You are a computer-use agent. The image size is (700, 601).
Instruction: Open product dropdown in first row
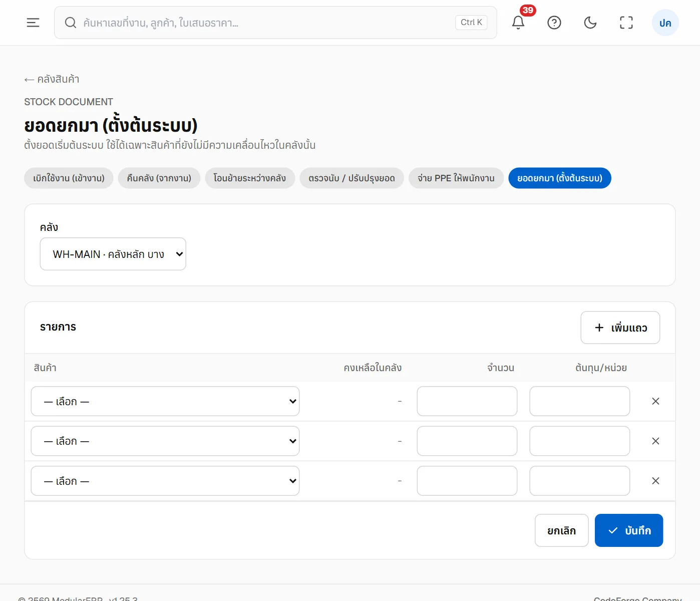165,401
